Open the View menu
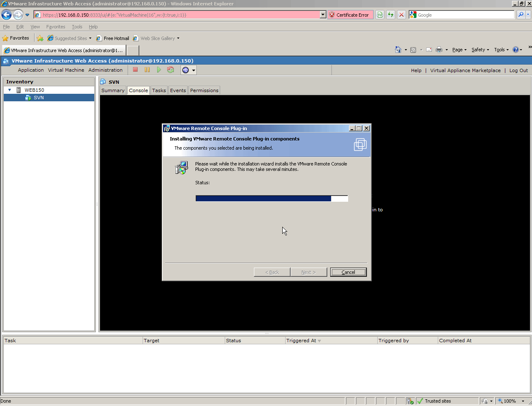Screen dimensions: 532x406 [35, 27]
